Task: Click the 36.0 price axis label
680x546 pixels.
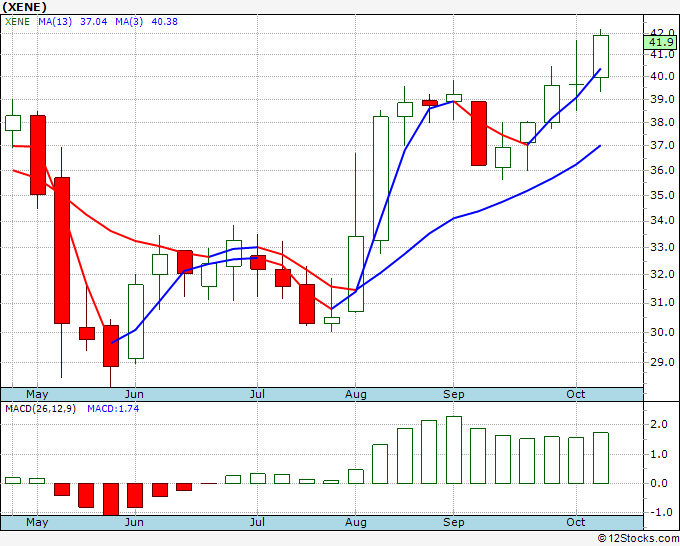Action: [663, 170]
